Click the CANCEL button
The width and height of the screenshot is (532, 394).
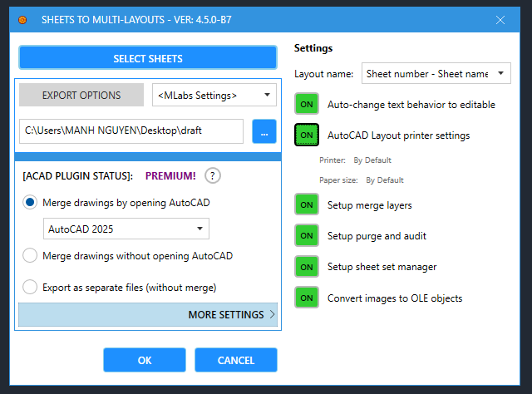click(x=236, y=360)
